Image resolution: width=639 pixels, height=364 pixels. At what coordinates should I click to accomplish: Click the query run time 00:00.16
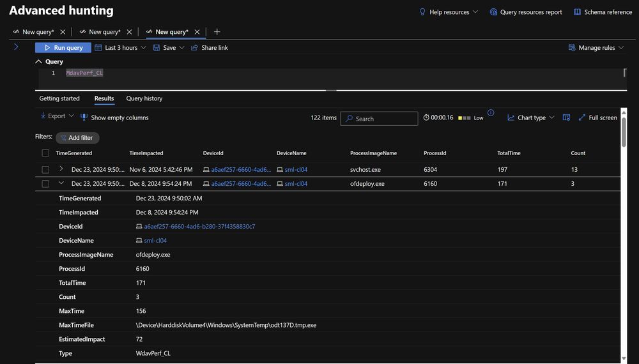coord(438,118)
